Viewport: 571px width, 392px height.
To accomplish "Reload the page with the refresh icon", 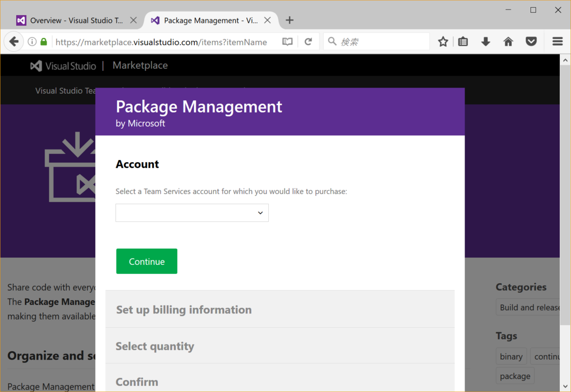I will coord(308,41).
